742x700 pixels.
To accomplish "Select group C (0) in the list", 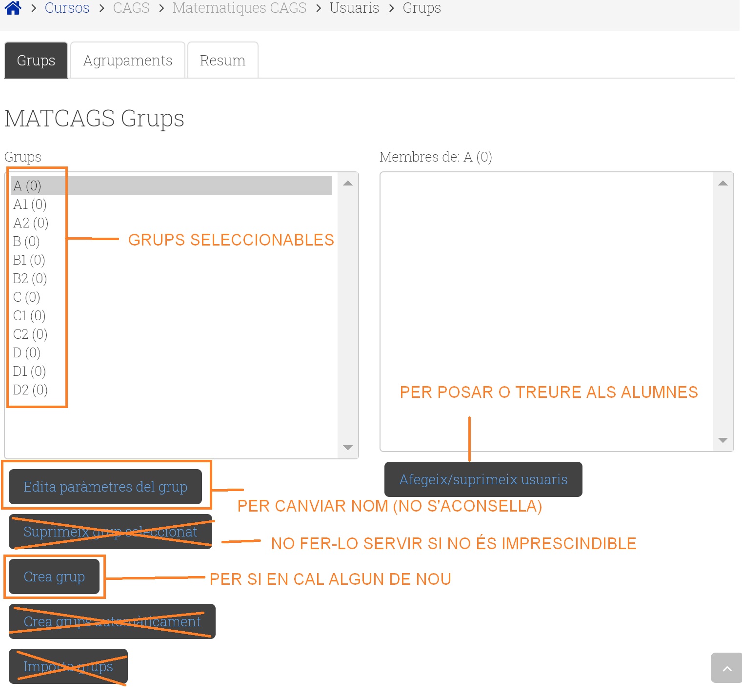I will (171, 297).
